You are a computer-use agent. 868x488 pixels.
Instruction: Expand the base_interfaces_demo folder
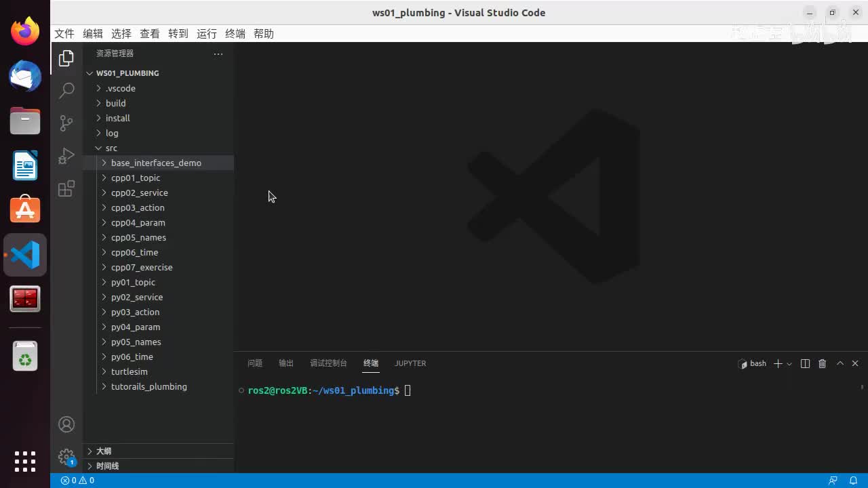point(159,163)
